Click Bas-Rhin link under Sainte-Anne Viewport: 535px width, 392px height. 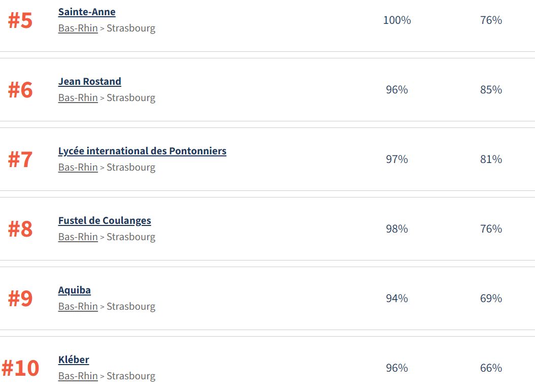click(x=78, y=28)
